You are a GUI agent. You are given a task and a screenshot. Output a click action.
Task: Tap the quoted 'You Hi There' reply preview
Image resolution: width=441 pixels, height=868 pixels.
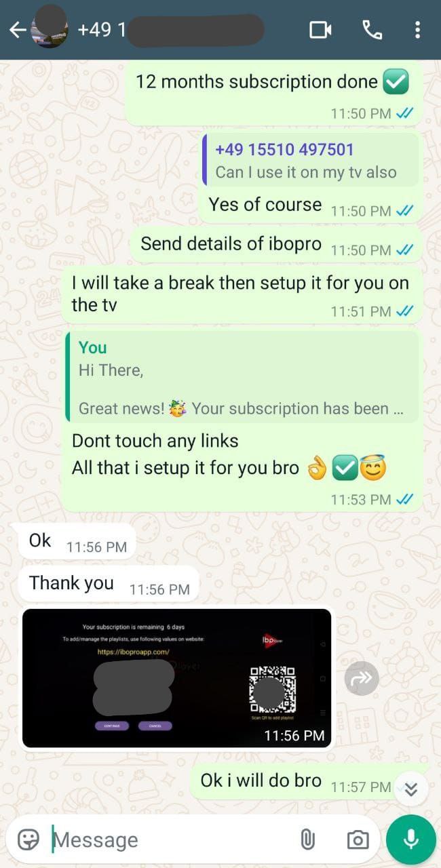point(242,377)
